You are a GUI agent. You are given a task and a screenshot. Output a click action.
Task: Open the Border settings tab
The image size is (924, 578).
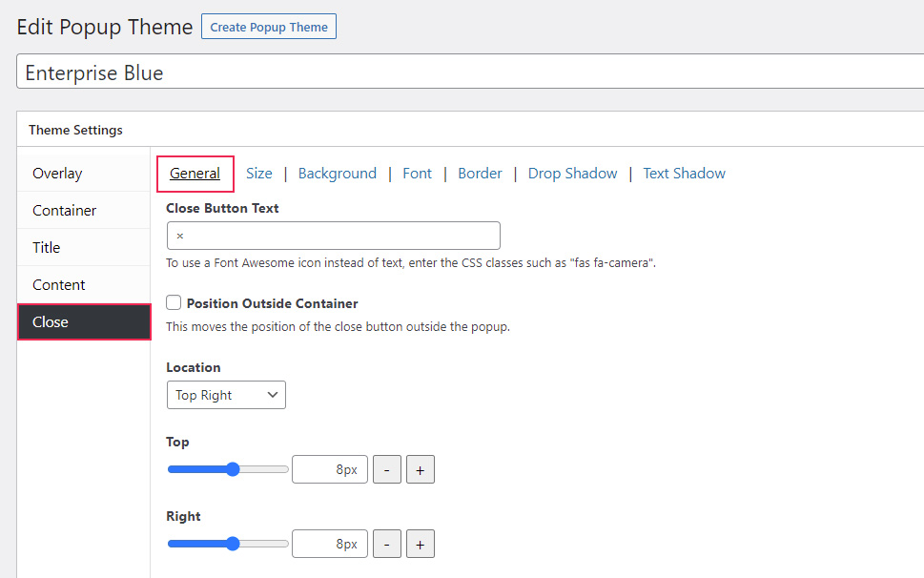pyautogui.click(x=479, y=173)
